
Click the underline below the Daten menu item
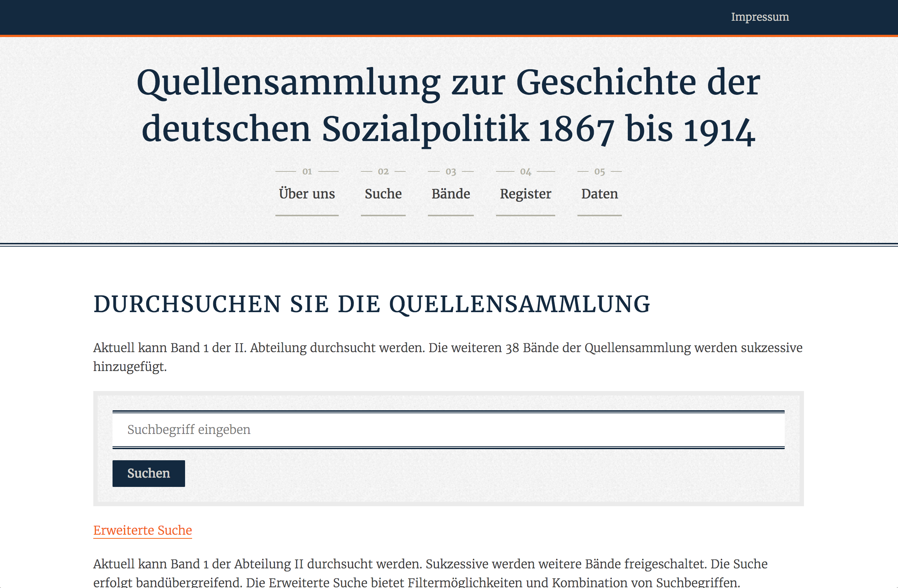point(599,216)
